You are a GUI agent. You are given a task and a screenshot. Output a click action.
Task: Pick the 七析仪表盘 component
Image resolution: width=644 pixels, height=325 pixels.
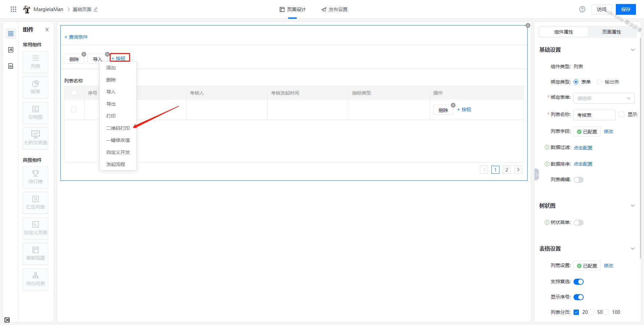pos(36,139)
